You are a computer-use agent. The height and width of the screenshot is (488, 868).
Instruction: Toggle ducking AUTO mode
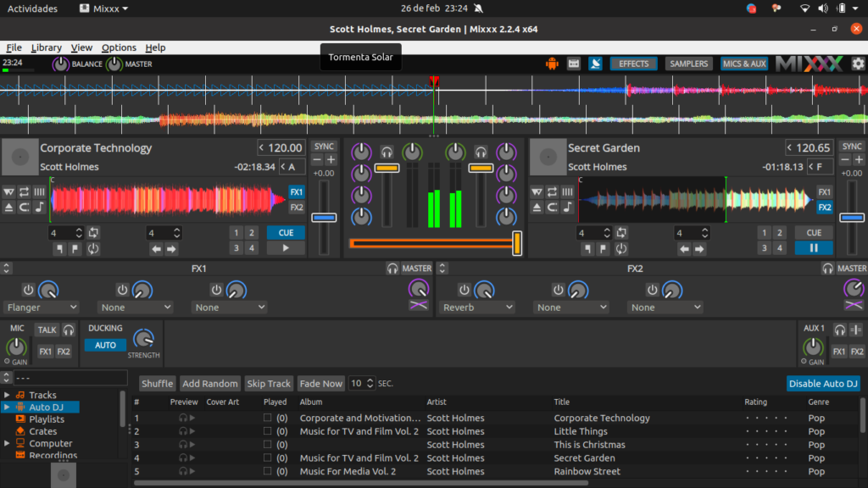tap(105, 345)
